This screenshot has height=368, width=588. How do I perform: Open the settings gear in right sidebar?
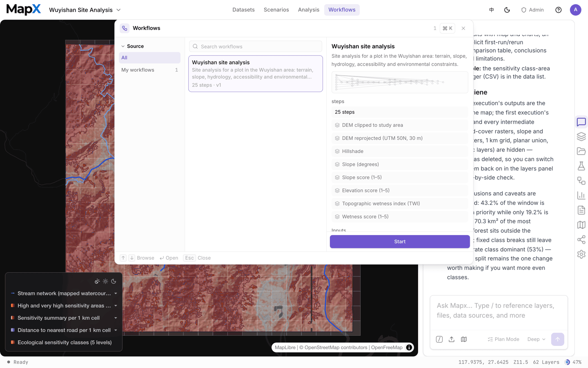point(581,254)
